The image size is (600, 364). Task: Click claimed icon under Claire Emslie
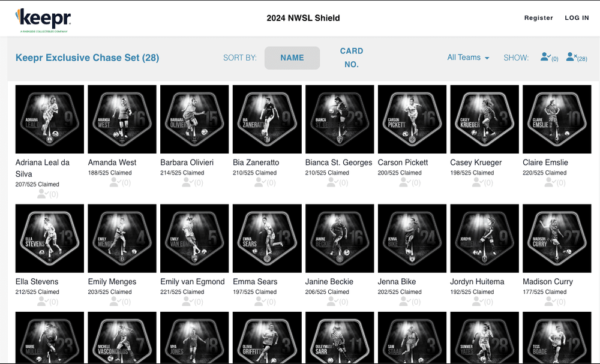(x=555, y=183)
